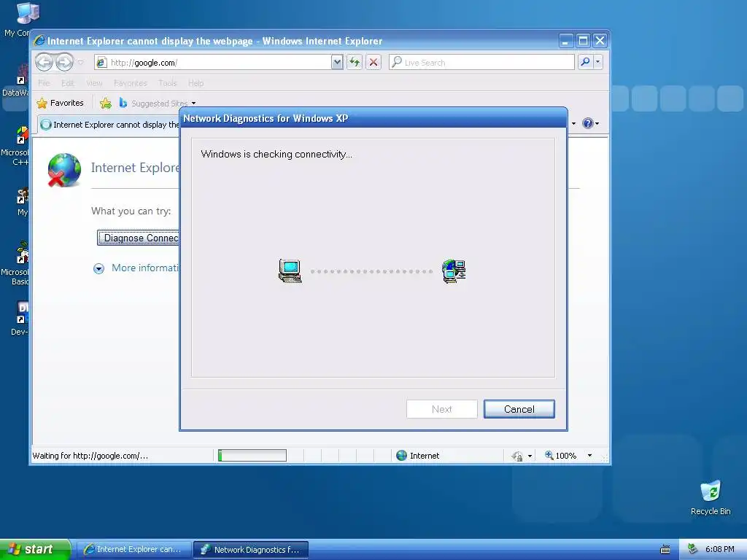Open the Edit menu in Internet Explorer
The height and width of the screenshot is (560, 747).
pos(68,83)
